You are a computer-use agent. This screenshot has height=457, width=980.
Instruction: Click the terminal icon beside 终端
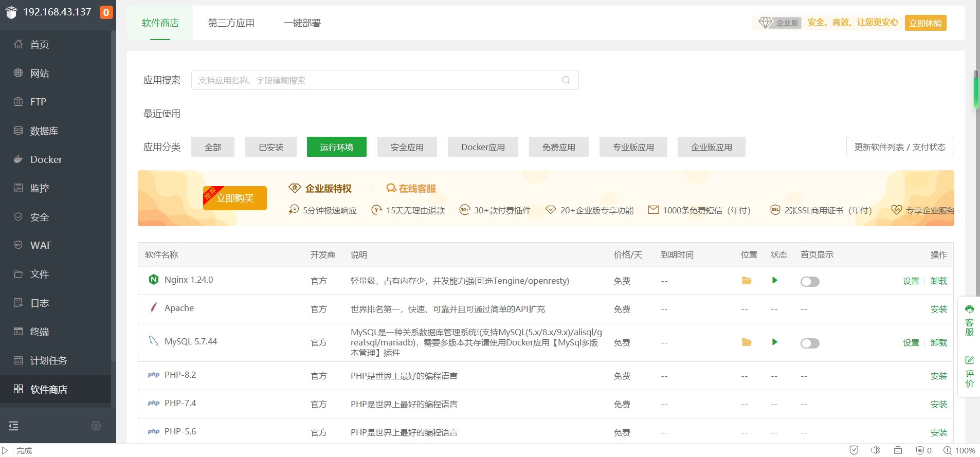click(19, 332)
